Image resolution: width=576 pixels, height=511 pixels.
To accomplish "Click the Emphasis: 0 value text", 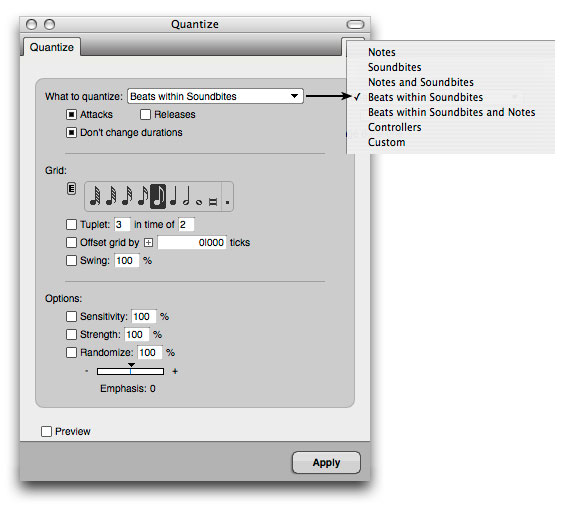I will (x=127, y=389).
